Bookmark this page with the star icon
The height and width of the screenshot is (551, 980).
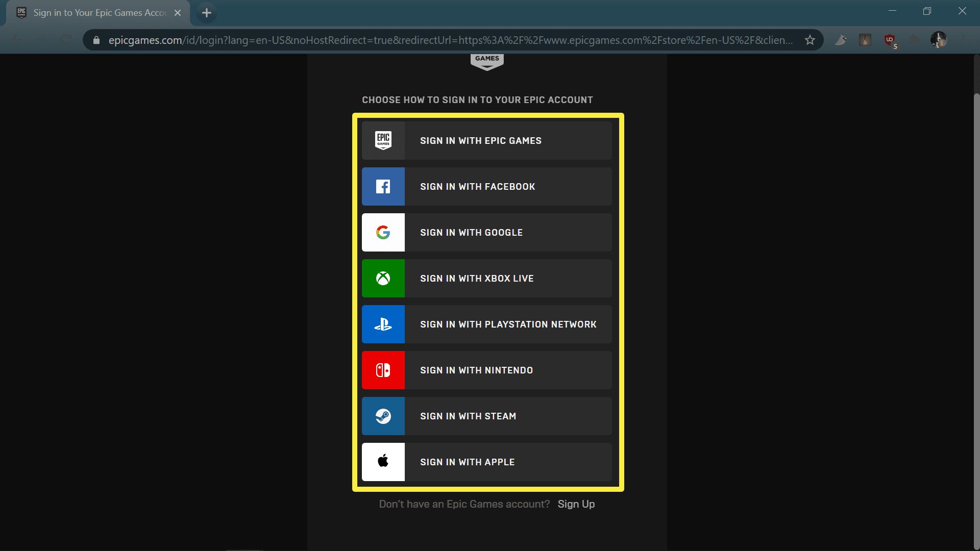[810, 40]
